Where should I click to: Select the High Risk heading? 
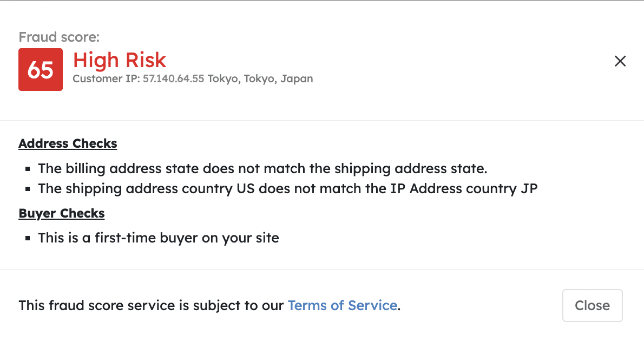pos(120,60)
